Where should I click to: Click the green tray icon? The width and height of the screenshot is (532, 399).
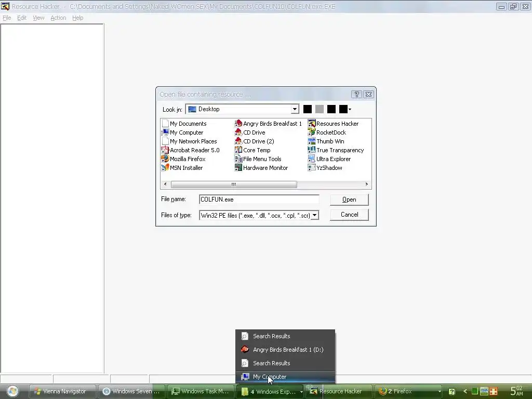(475, 392)
